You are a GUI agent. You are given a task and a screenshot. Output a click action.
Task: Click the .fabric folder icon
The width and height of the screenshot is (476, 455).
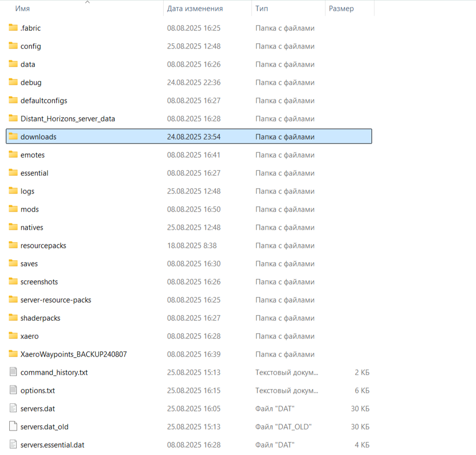point(13,28)
